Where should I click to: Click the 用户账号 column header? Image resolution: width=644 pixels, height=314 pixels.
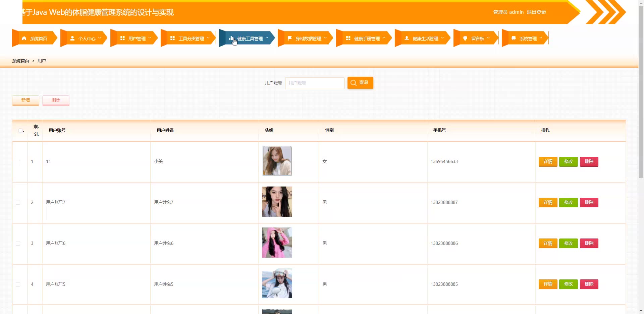[57, 130]
